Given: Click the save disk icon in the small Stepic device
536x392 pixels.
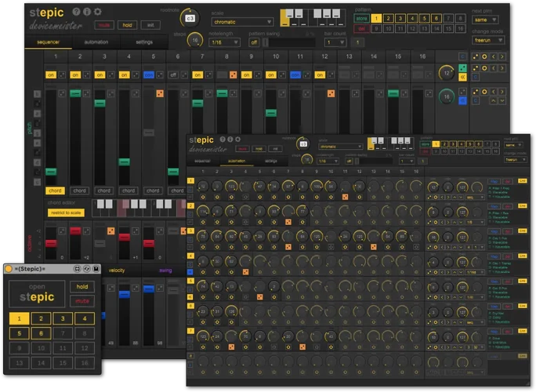Looking at the screenshot, I should pos(95,269).
